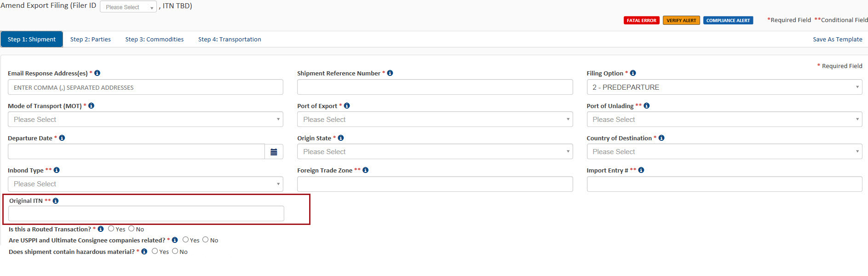Click the Original ITN info icon
This screenshot has width=868, height=276.
[x=56, y=201]
